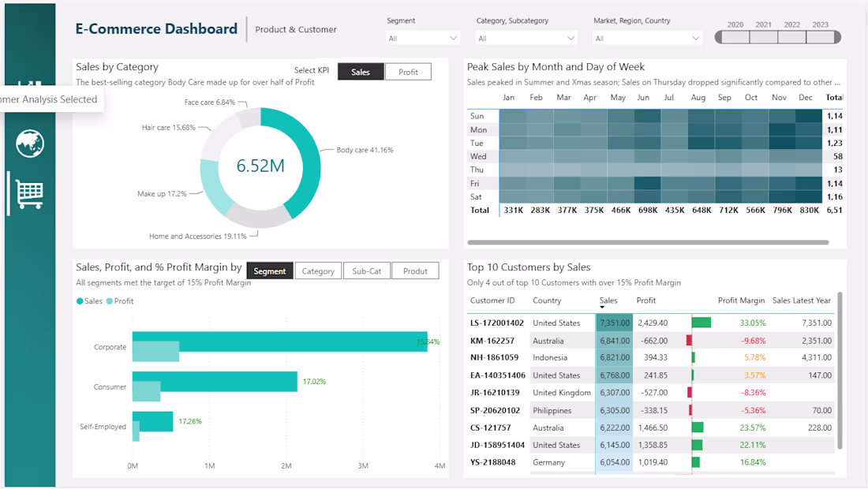Click the 6.52M donut center total
This screenshot has height=489, width=868.
260,166
